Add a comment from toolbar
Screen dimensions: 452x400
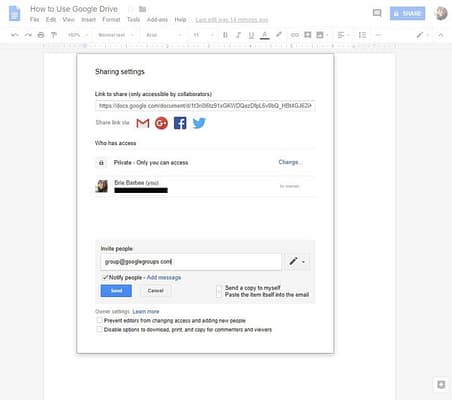coord(307,35)
